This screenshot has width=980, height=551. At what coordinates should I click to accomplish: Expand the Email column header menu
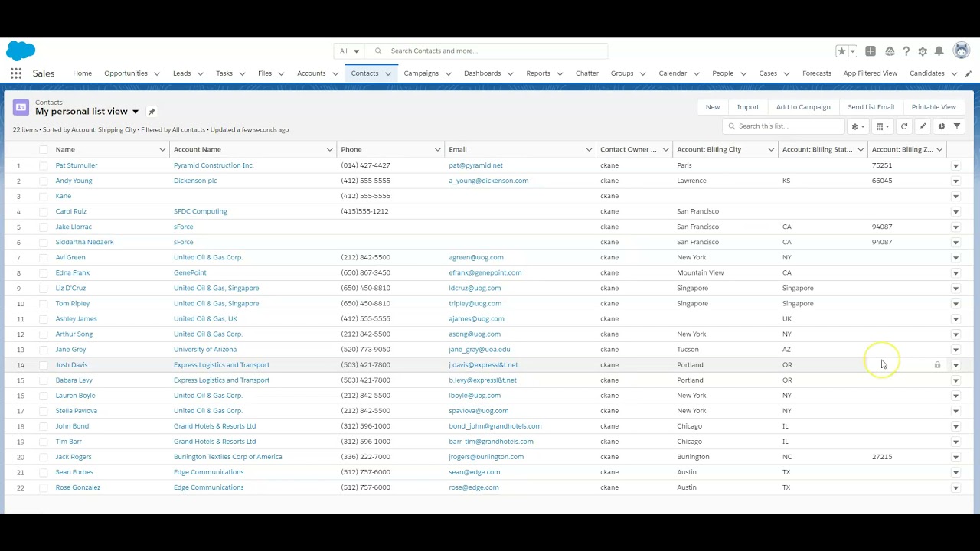(589, 149)
